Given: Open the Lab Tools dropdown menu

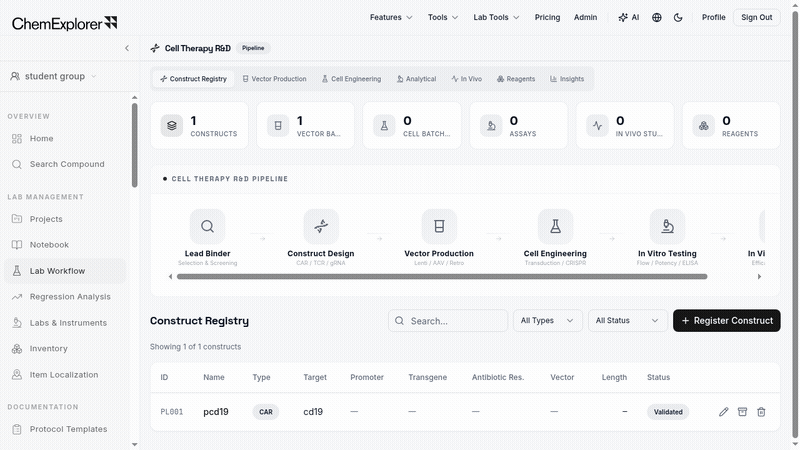Looking at the screenshot, I should 496,17.
